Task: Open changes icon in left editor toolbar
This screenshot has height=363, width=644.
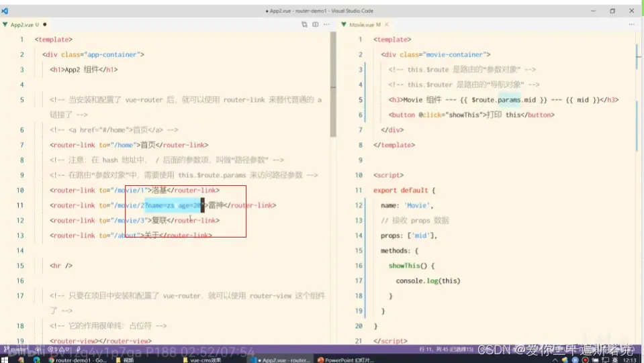Action: pyautogui.click(x=304, y=25)
